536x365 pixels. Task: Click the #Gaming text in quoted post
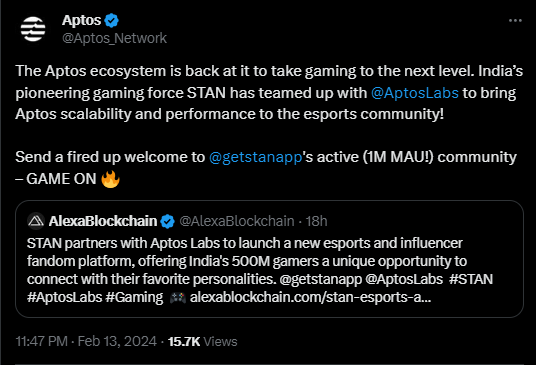[x=134, y=298]
